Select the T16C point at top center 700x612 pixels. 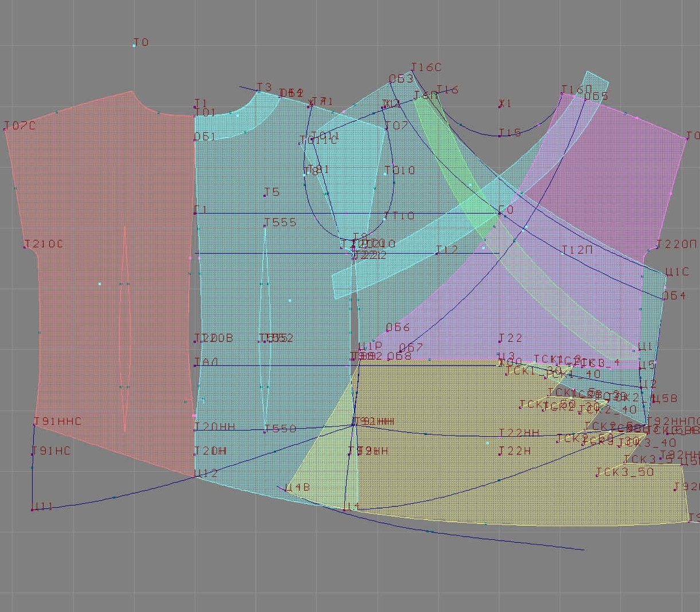click(x=412, y=70)
